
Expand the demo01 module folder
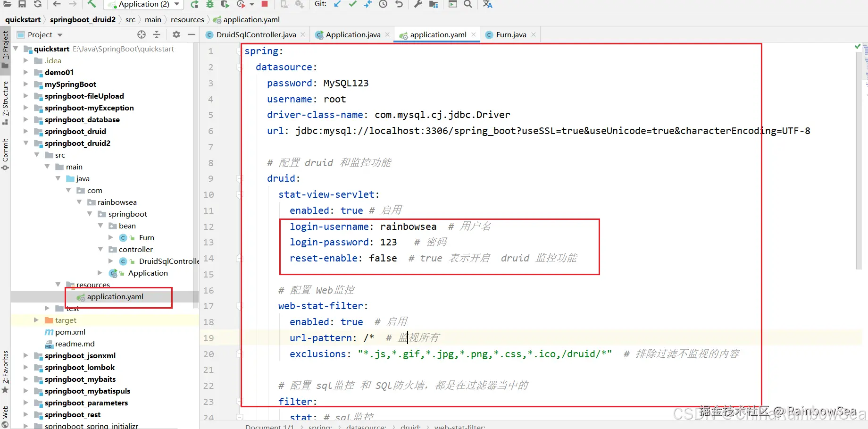tap(26, 72)
